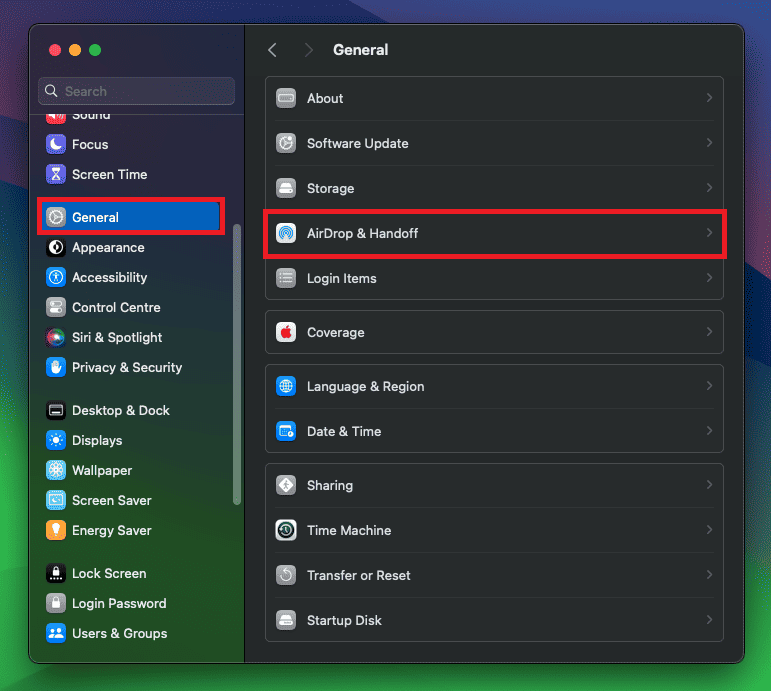Click the Startup Disk icon
This screenshot has height=691, width=771.
tap(286, 620)
